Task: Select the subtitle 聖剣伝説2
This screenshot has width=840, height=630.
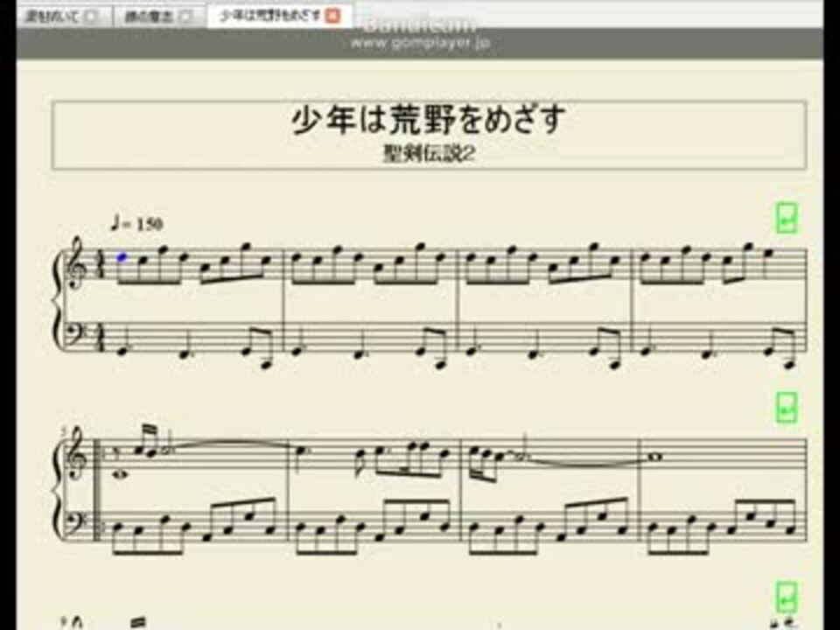Action: point(429,154)
